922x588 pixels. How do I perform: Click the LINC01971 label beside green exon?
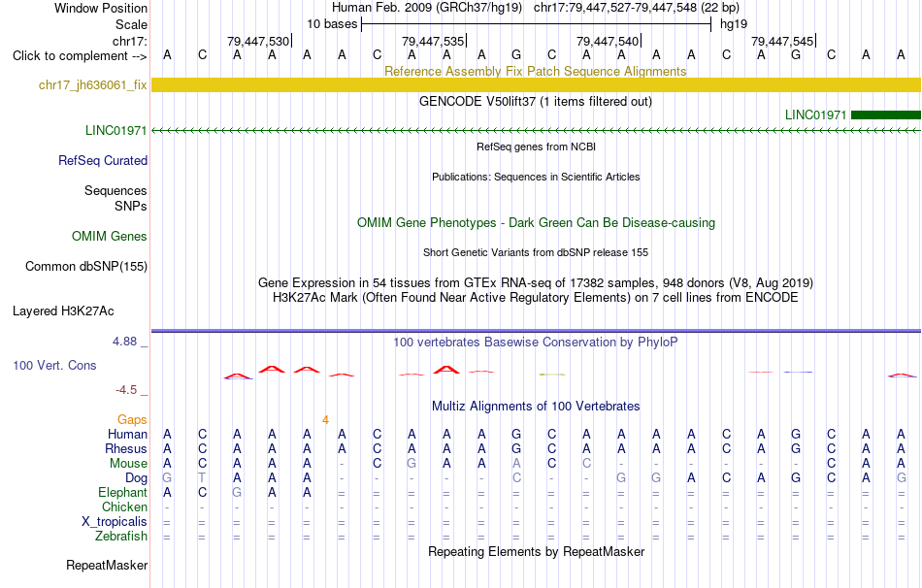coord(815,114)
